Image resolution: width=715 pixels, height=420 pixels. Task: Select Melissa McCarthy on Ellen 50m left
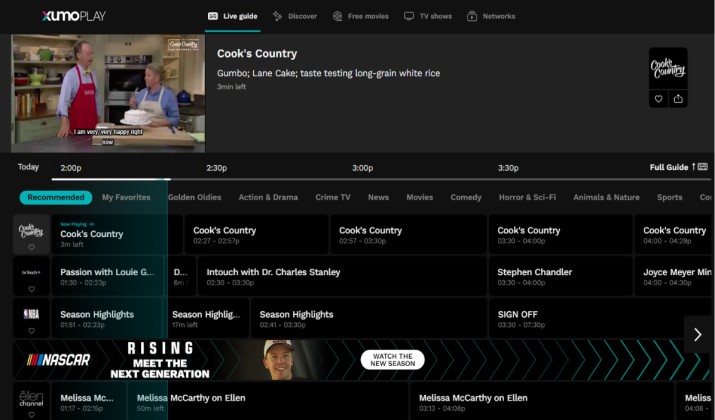pos(268,402)
